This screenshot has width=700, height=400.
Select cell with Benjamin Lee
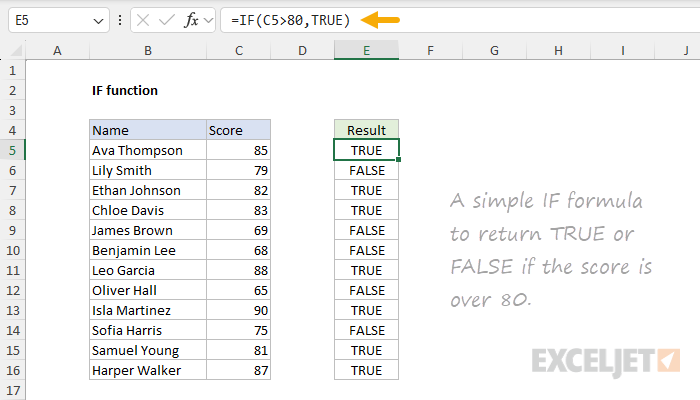[148, 250]
